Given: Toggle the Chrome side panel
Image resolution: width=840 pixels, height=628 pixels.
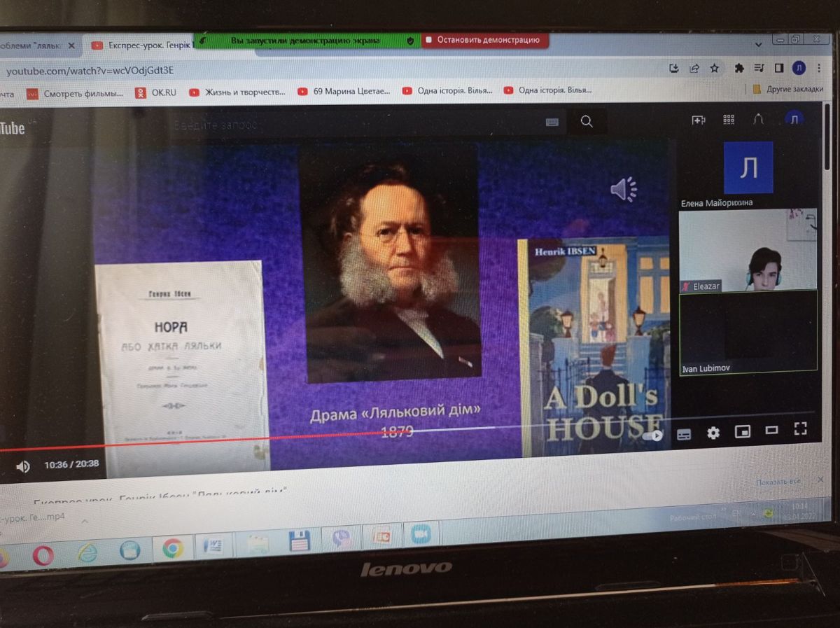Looking at the screenshot, I should [778, 68].
